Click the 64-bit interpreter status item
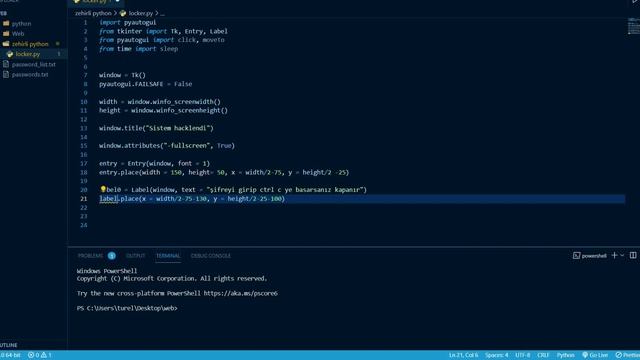640x360 pixels. point(11,355)
